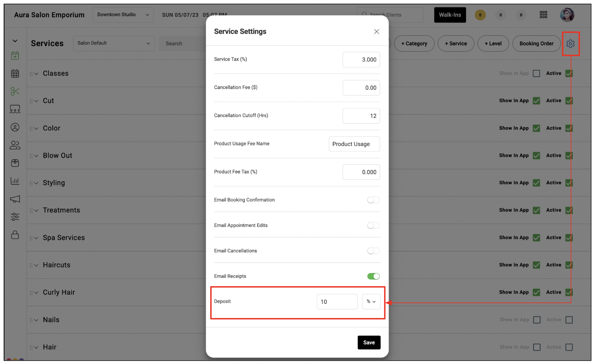Add a new service with + Service
This screenshot has width=596, height=364.
point(456,43)
